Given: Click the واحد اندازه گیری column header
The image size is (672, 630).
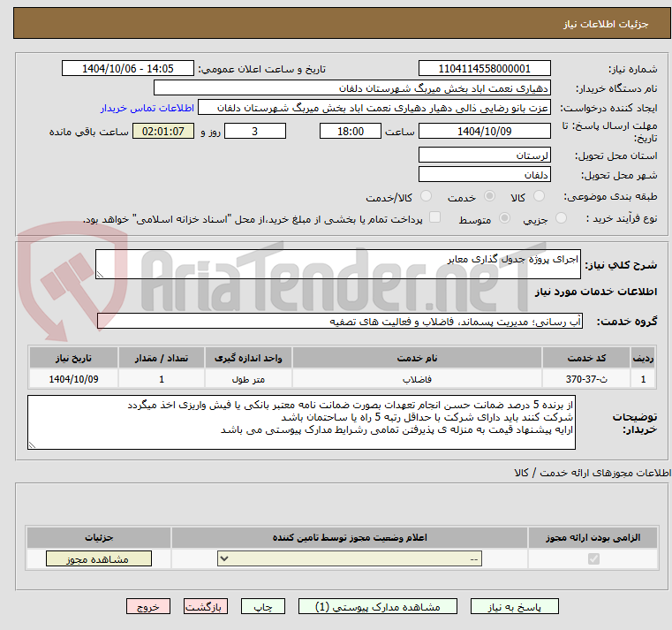Looking at the screenshot, I should 248,358.
